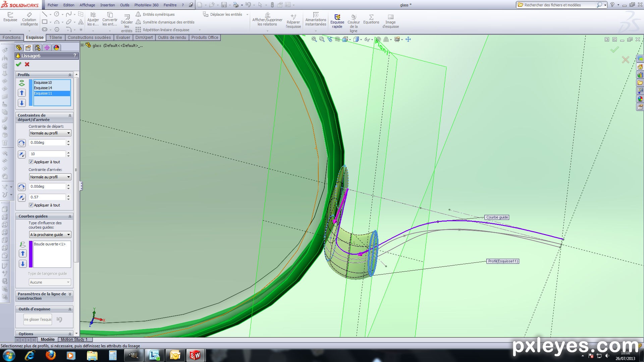Click the Profil(Esquisse11) callout label
Screen dimensions: 644x362
click(x=503, y=261)
